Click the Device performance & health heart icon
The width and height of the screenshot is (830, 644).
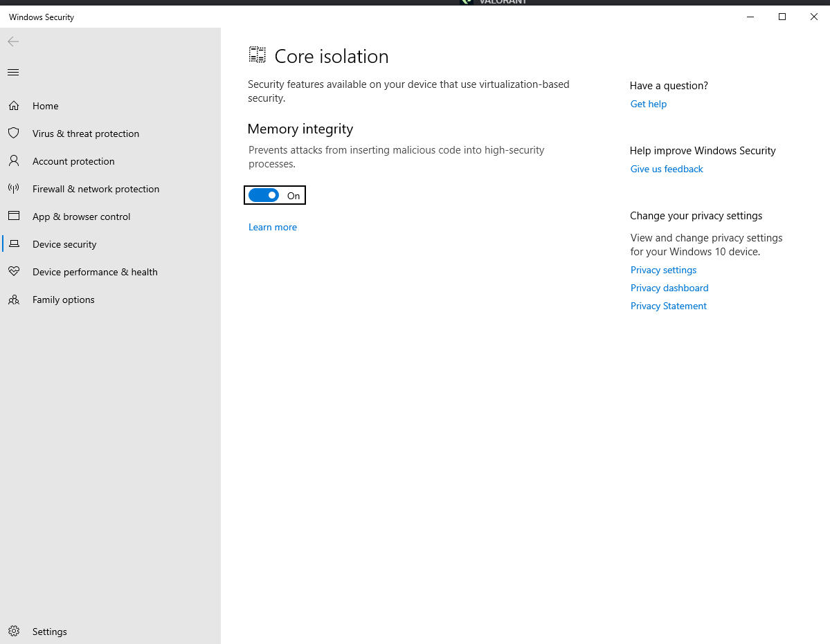(x=14, y=272)
